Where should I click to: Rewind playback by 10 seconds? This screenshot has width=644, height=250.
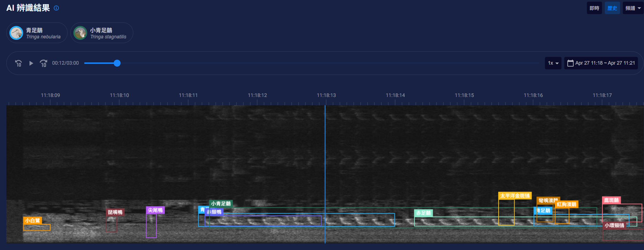[18, 63]
